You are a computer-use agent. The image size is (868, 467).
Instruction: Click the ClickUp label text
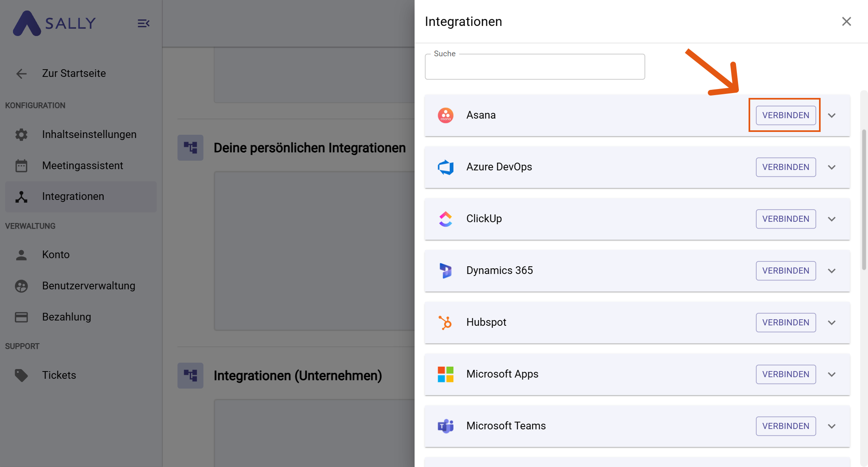(x=484, y=219)
